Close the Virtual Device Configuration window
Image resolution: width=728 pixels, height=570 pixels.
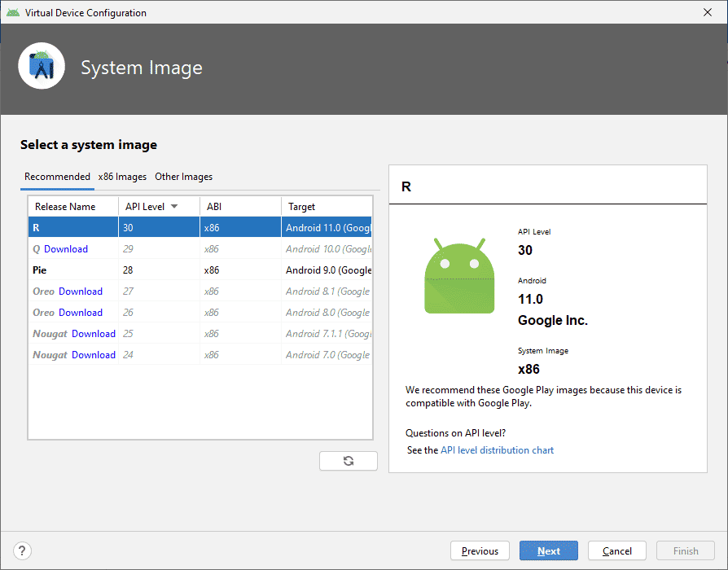(707, 12)
